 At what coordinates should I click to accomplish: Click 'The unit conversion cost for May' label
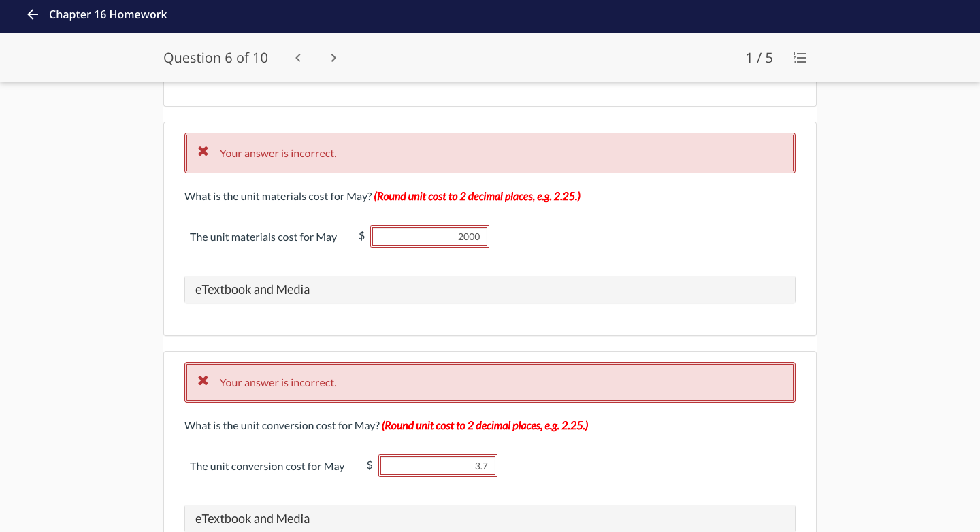pyautogui.click(x=267, y=467)
